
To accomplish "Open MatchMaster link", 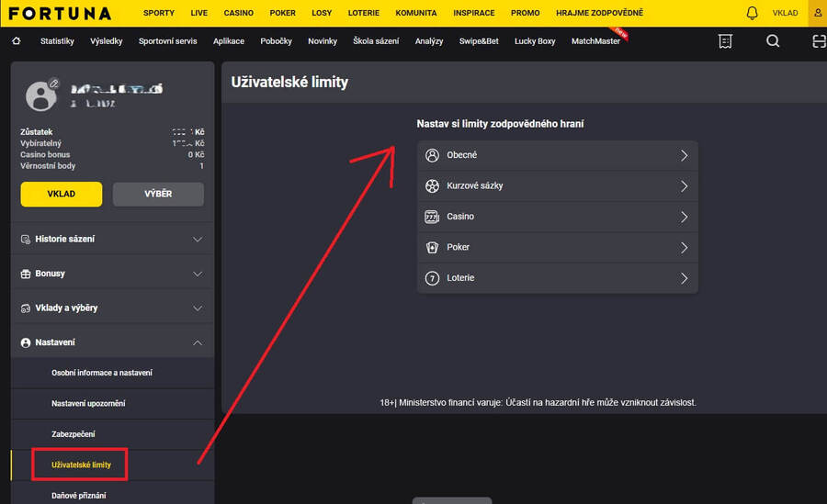I will coord(596,41).
